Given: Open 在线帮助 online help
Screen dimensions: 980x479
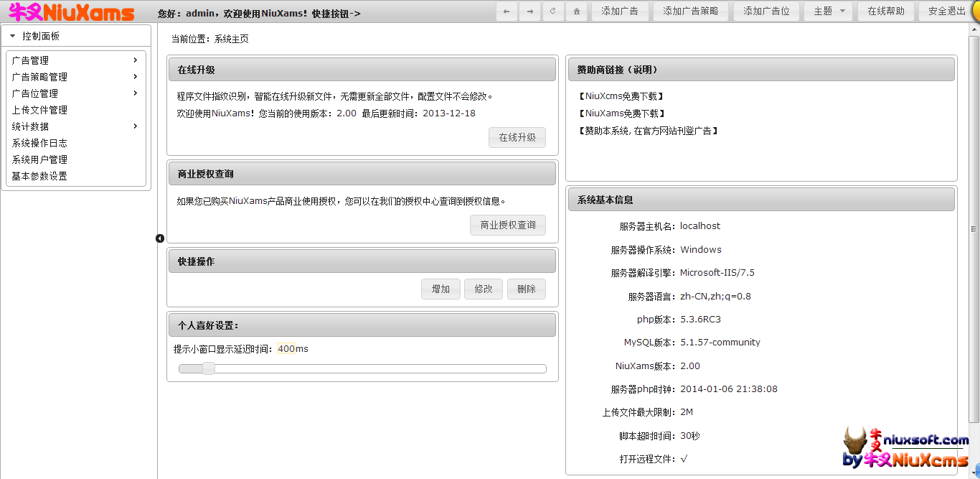Looking at the screenshot, I should [886, 11].
